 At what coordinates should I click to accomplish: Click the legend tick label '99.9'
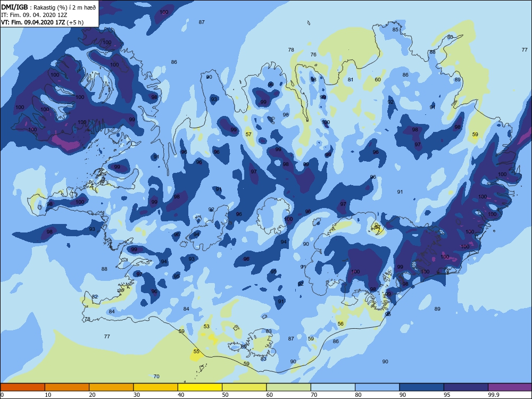tap(493, 395)
